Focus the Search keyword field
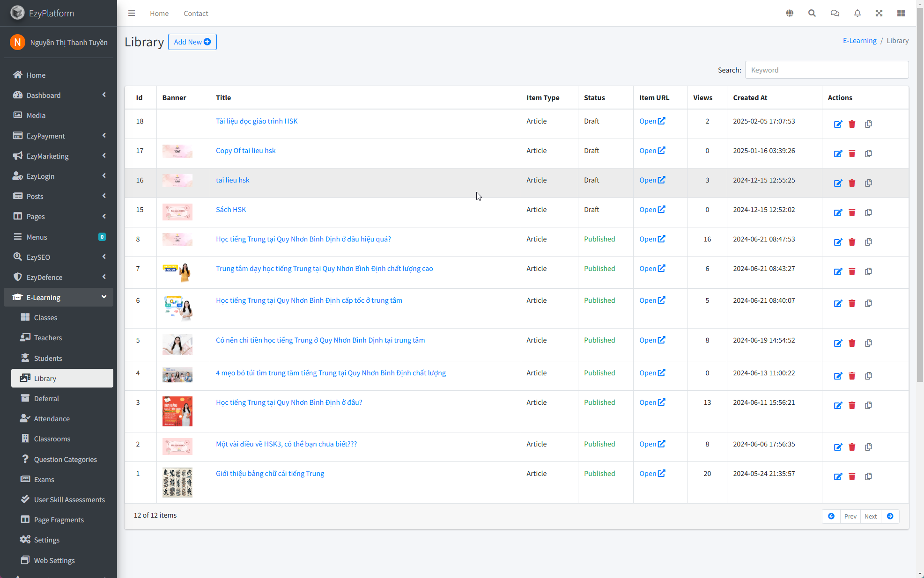This screenshot has width=924, height=578. pyautogui.click(x=827, y=70)
